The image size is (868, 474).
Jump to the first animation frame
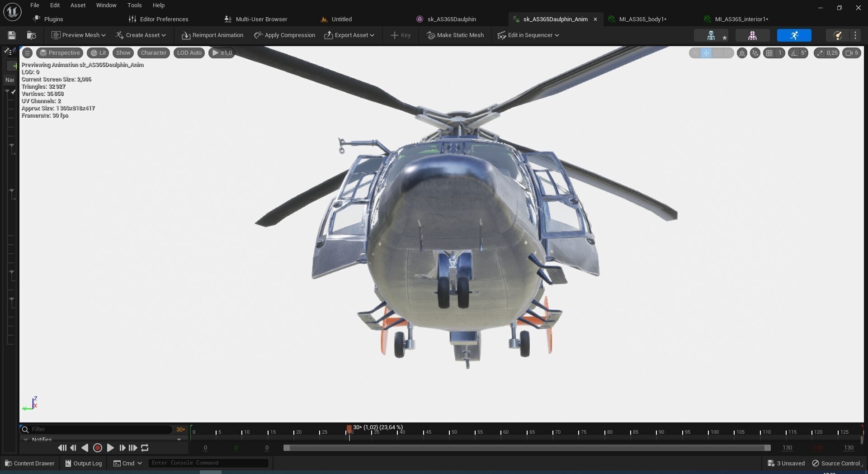coord(62,448)
